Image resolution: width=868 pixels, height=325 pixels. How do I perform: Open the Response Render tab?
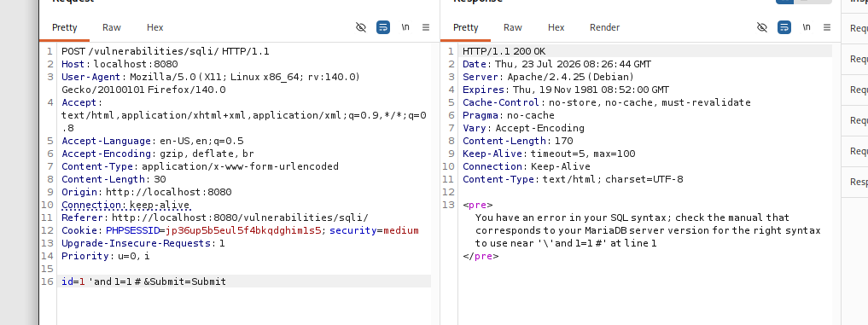(x=604, y=27)
